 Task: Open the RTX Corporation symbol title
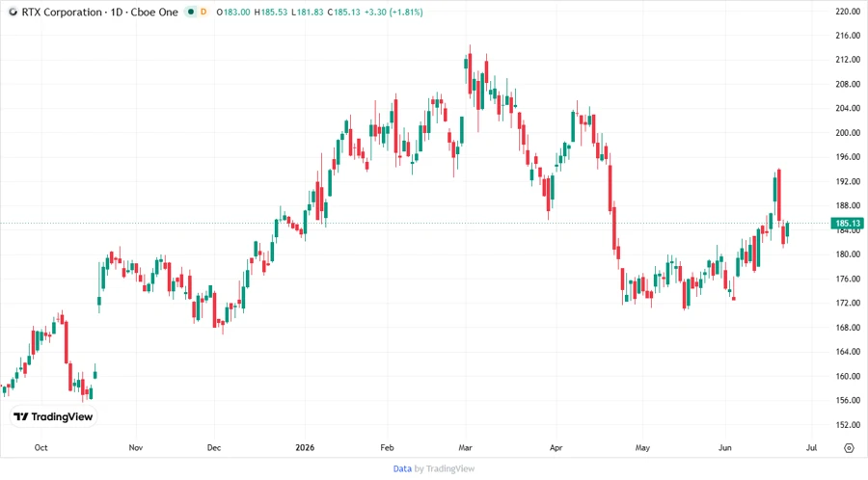coord(99,12)
